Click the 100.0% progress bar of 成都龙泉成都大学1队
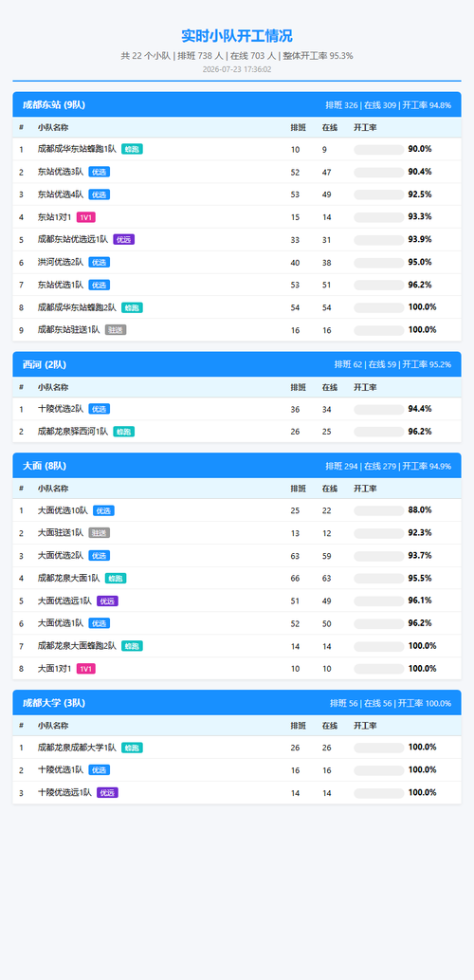The height and width of the screenshot is (980, 474). point(378,748)
